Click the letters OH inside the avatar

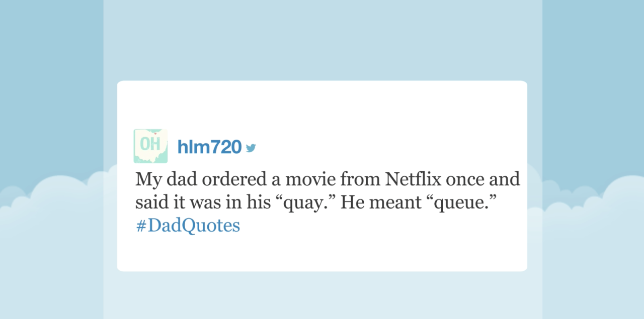pos(150,144)
